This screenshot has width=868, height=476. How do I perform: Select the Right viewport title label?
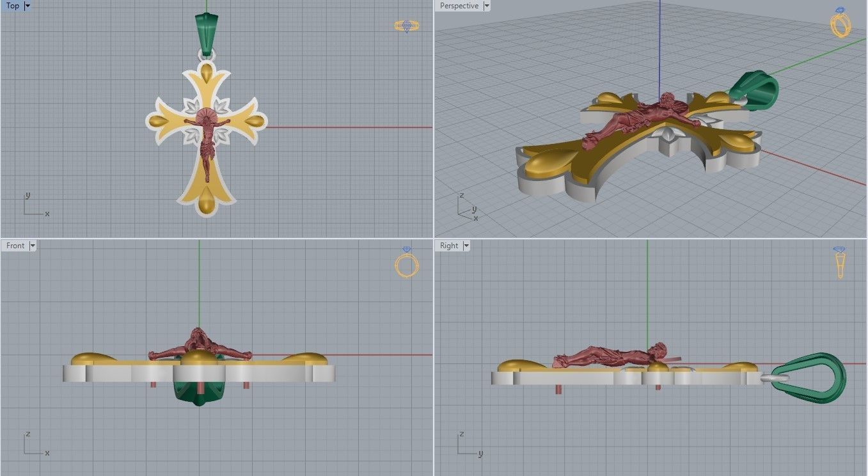tap(449, 246)
